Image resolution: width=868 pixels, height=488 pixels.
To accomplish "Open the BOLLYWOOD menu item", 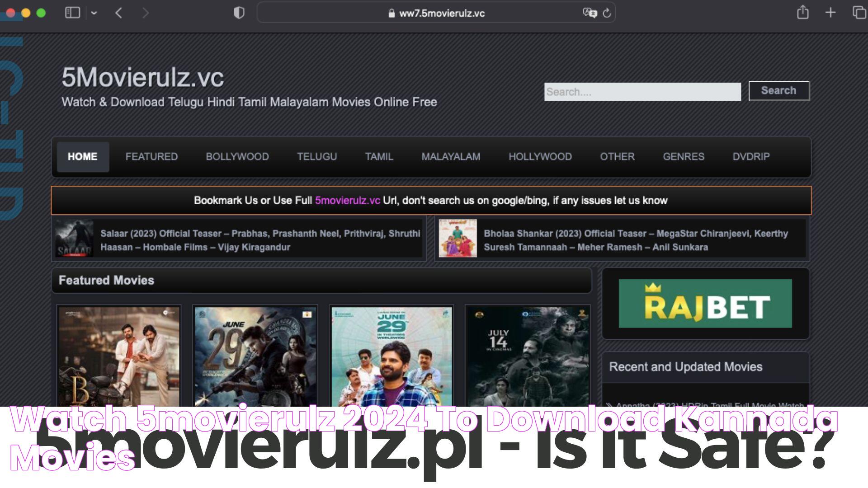I will [237, 157].
